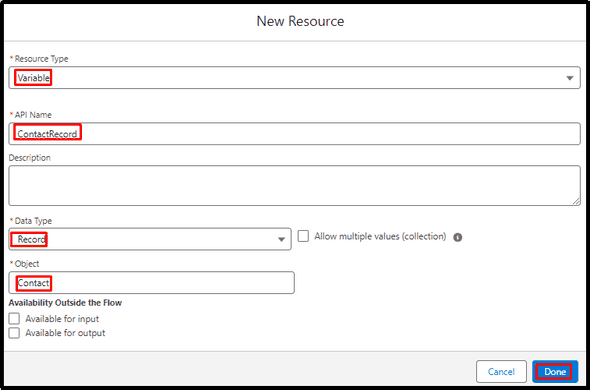Click the API Name field containing ContactRecord
The image size is (590, 390).
pyautogui.click(x=294, y=134)
